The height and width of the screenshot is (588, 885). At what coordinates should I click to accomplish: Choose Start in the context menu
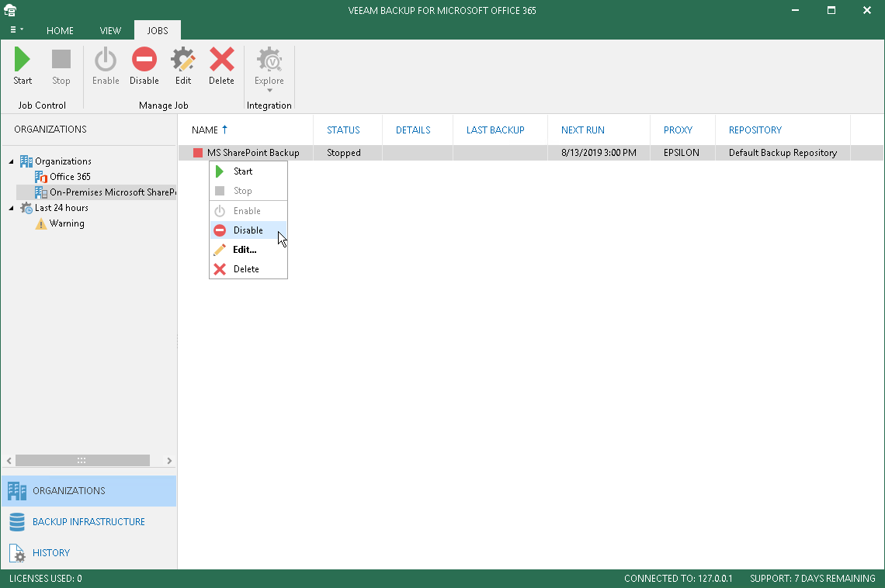click(248, 171)
